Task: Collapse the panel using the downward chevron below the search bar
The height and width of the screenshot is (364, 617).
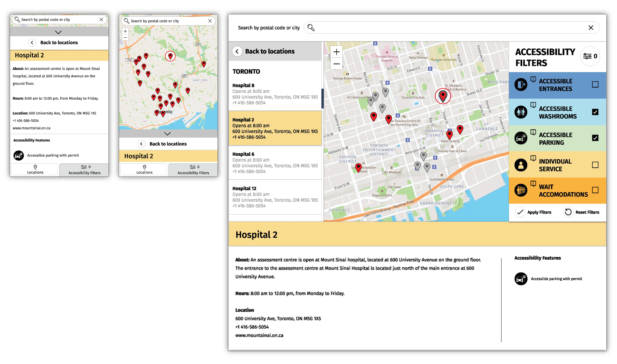Action: click(x=58, y=32)
